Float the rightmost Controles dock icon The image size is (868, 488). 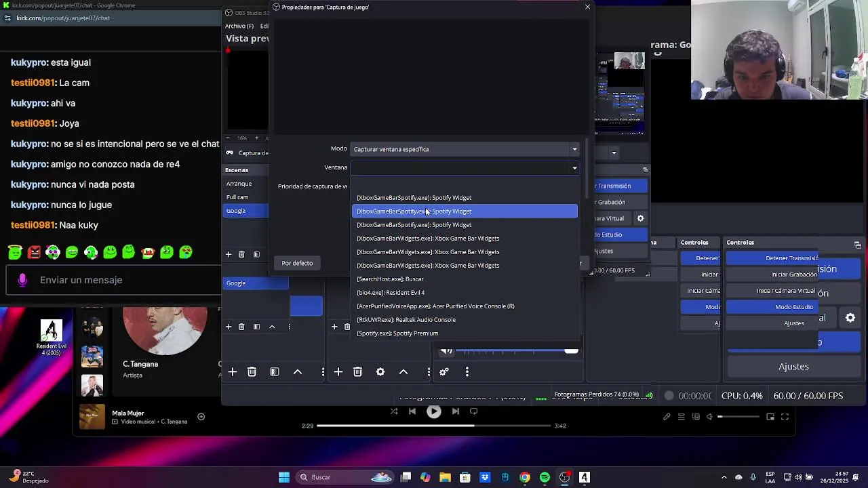(857, 245)
